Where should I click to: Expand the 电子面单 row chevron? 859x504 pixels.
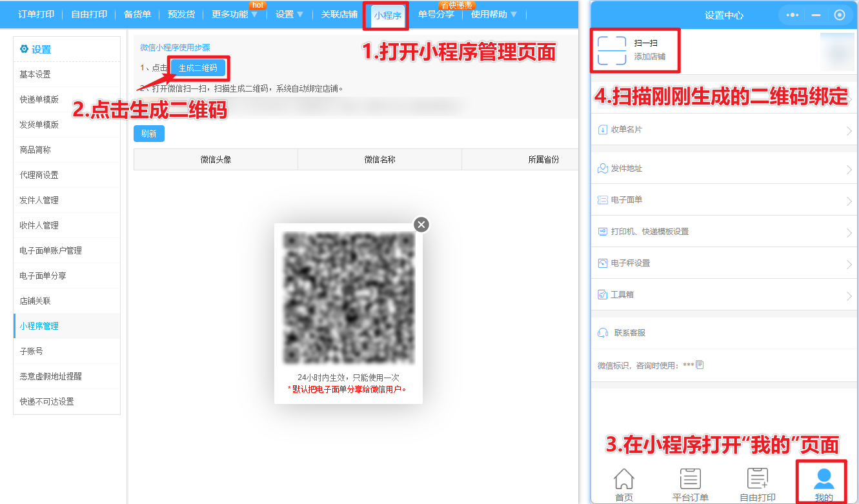849,201
